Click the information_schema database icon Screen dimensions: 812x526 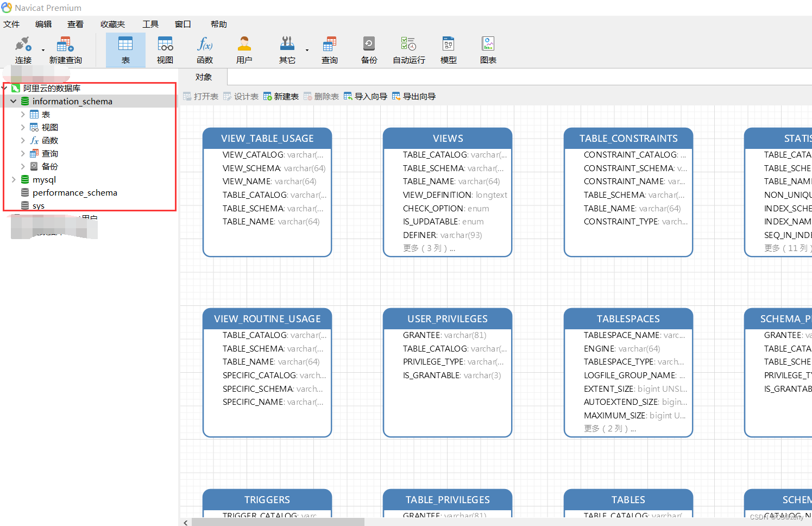pos(25,101)
